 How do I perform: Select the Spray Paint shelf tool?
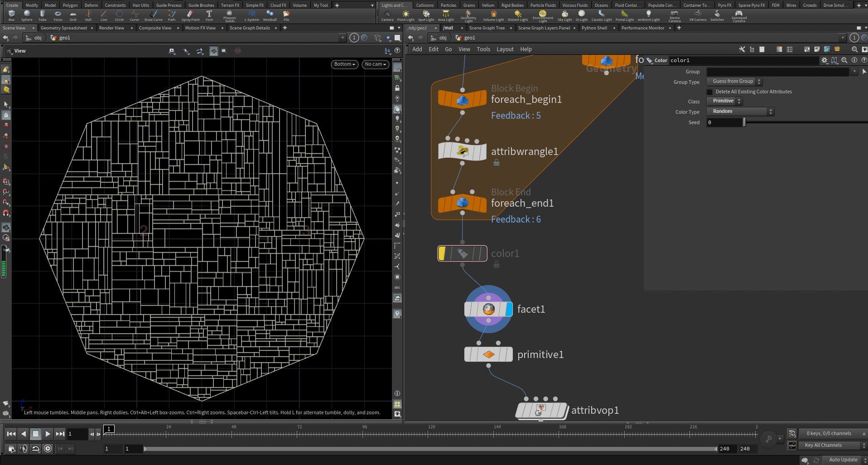190,16
